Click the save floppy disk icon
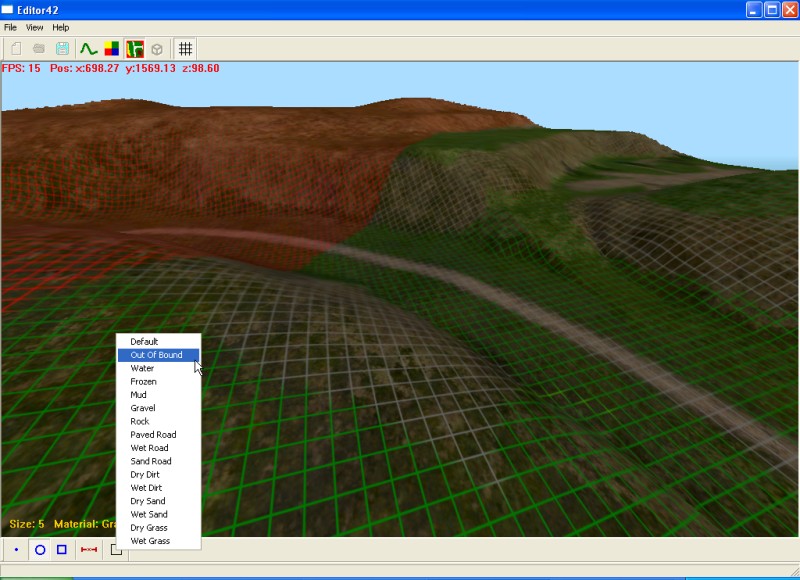Screen dimensions: 800x580 tap(62, 48)
